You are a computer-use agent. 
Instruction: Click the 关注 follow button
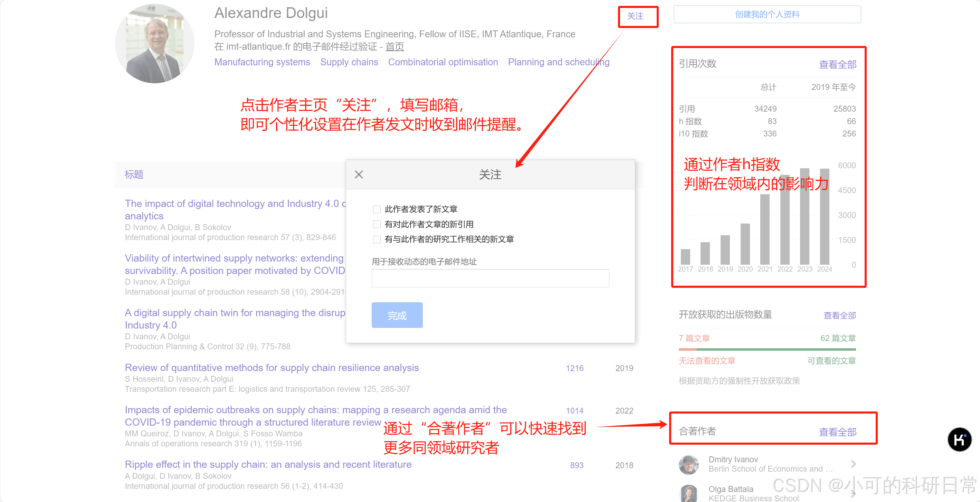click(x=635, y=16)
